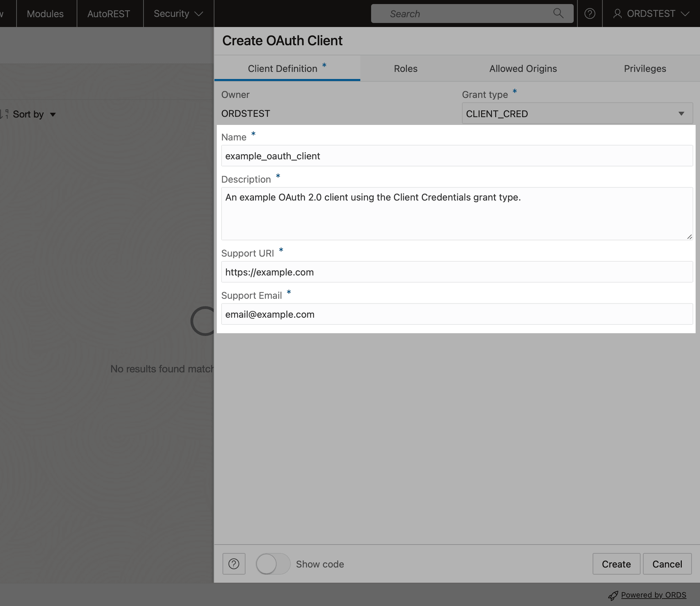Click the Sort by order icon

point(5,114)
